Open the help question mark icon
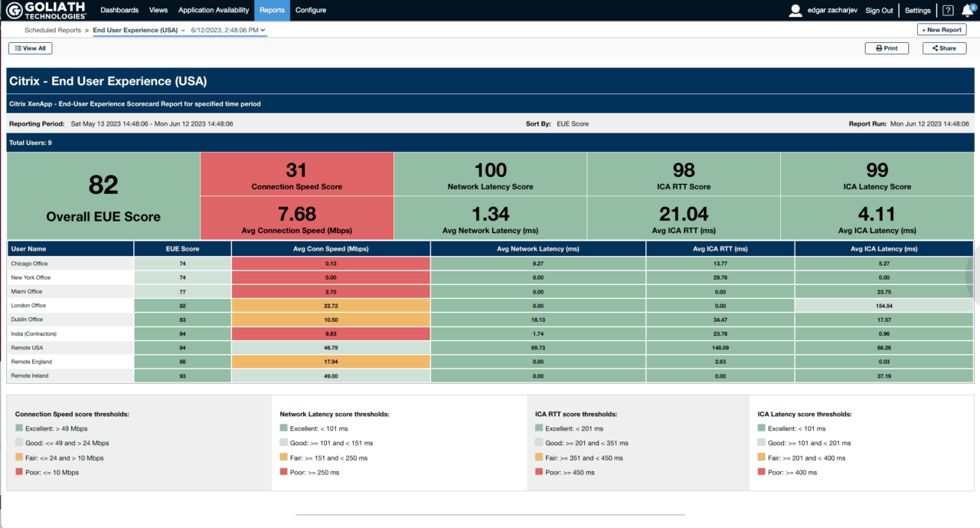Image resolution: width=980 pixels, height=528 pixels. click(x=947, y=10)
